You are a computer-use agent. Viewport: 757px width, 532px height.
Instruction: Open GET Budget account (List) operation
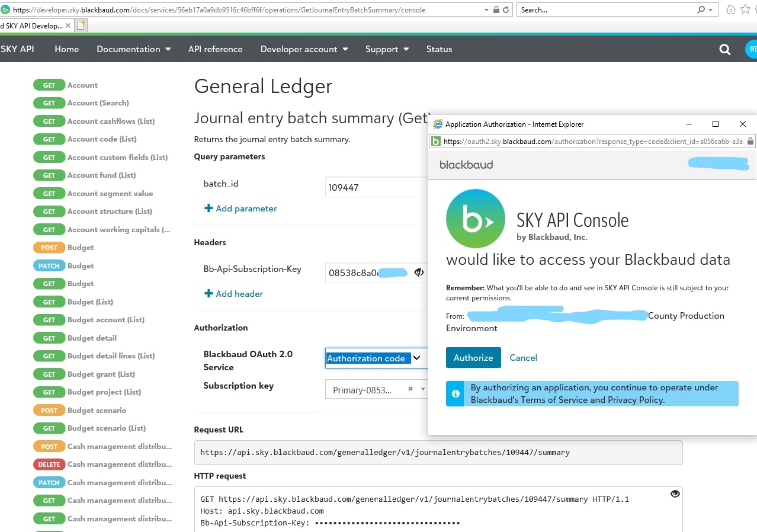tap(89, 320)
